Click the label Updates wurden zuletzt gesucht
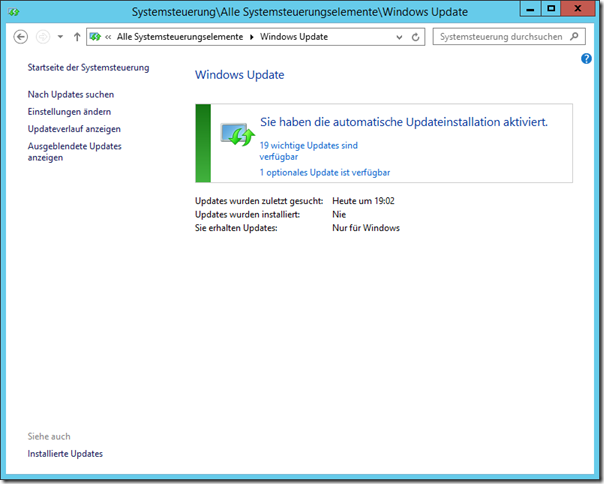Screen dimensions: 604x484 [x=259, y=201]
